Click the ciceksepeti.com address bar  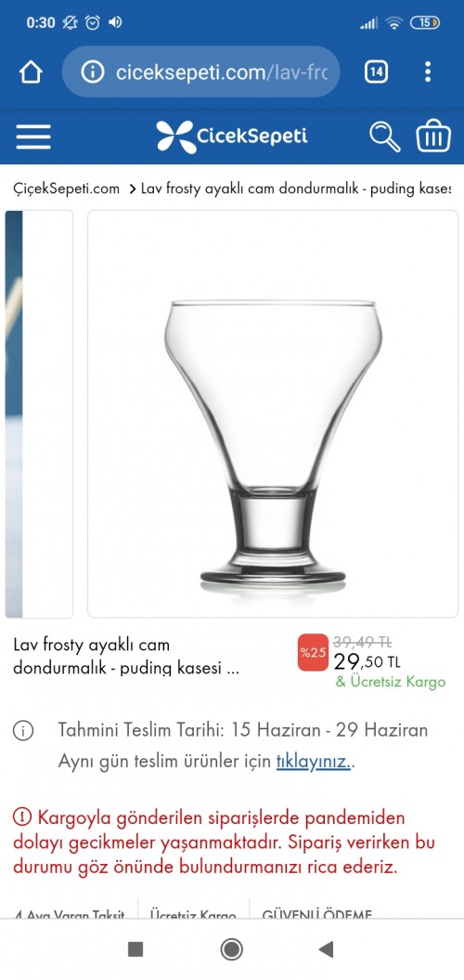click(x=201, y=72)
